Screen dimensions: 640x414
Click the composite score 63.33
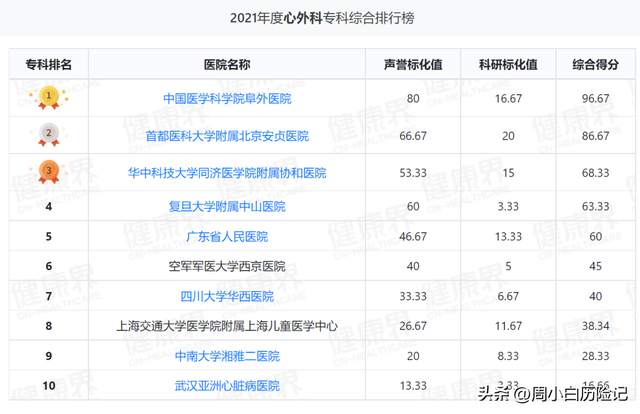pyautogui.click(x=596, y=207)
